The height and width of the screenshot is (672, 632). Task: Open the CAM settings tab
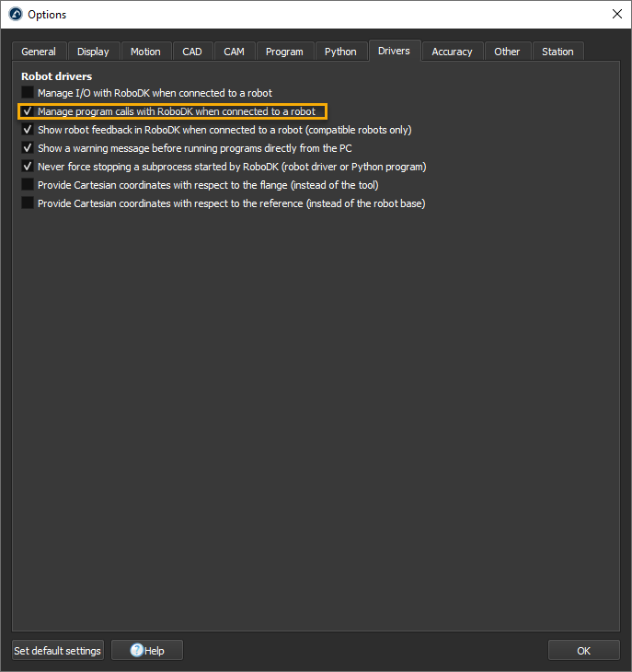click(235, 52)
